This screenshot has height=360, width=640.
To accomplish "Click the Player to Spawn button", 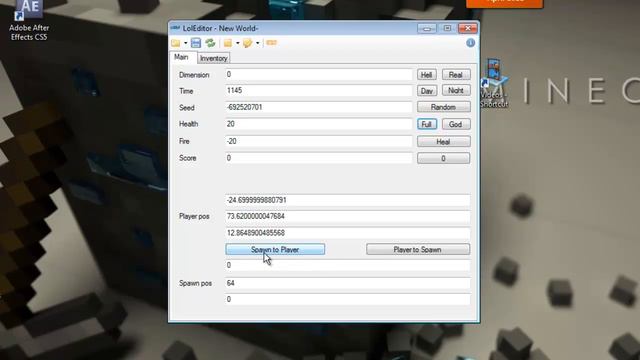I will point(418,249).
